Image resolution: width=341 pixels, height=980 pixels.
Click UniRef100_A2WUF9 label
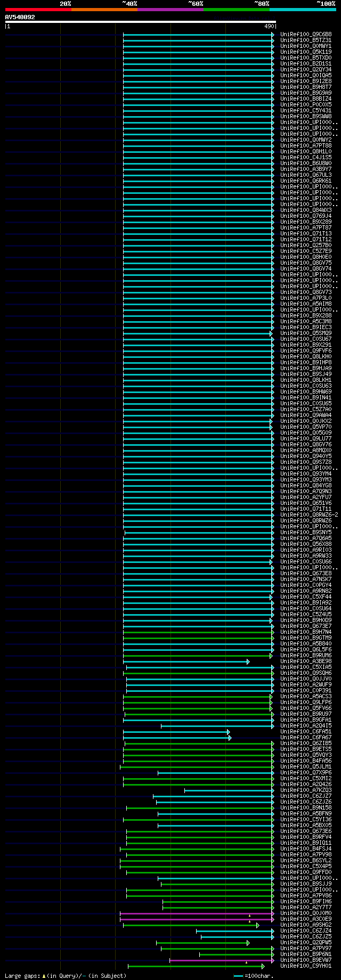coord(306,684)
